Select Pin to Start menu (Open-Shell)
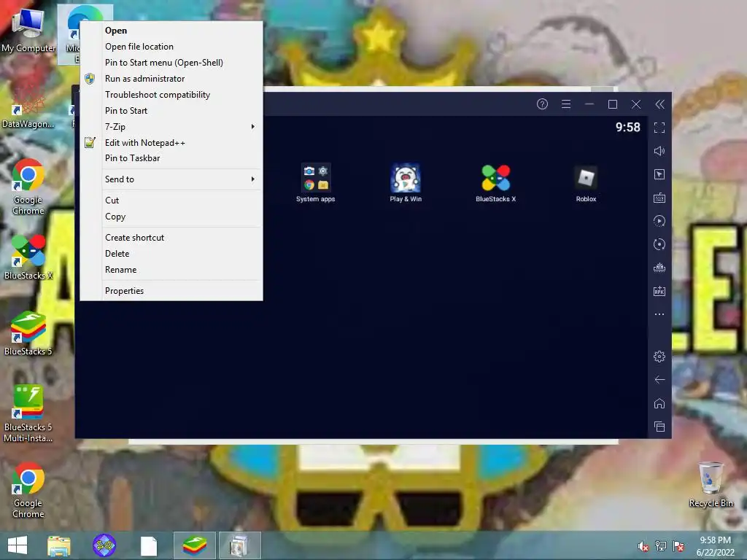This screenshot has width=747, height=560. [171, 63]
